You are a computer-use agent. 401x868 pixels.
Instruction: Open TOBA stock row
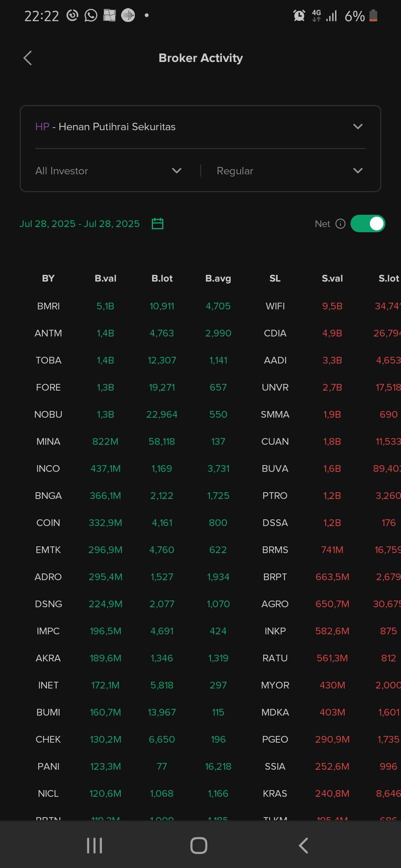coord(48,360)
